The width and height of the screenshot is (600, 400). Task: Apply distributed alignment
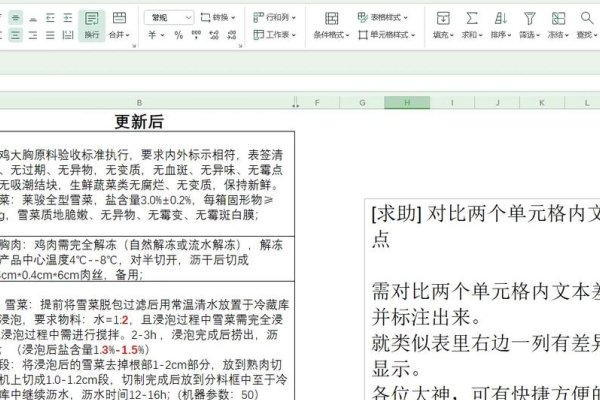[68, 35]
